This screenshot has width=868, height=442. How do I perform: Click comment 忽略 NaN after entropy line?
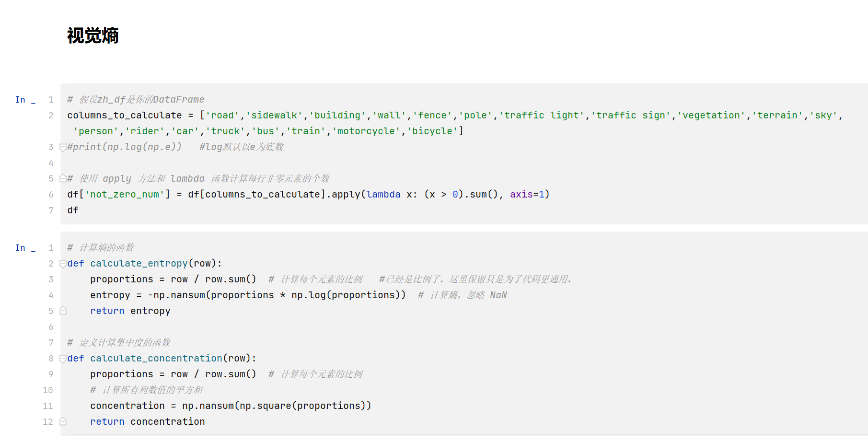(x=487, y=295)
